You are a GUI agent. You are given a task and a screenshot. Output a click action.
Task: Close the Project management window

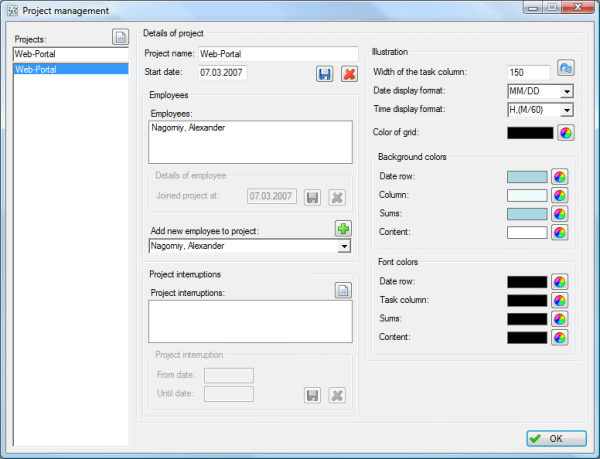point(578,7)
